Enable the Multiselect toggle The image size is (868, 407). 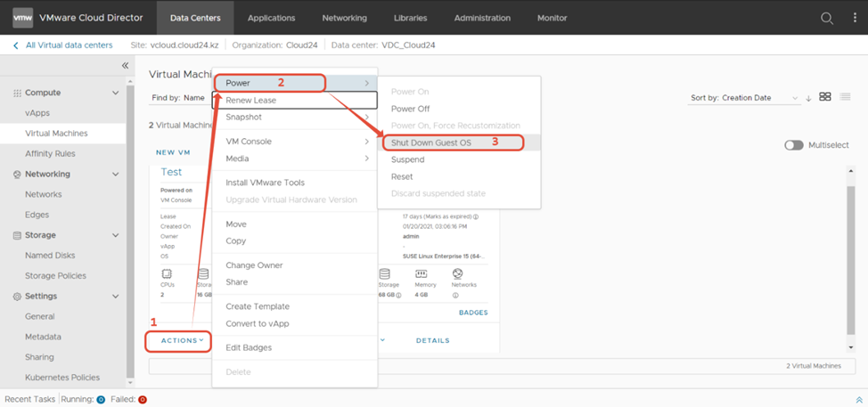coord(793,145)
